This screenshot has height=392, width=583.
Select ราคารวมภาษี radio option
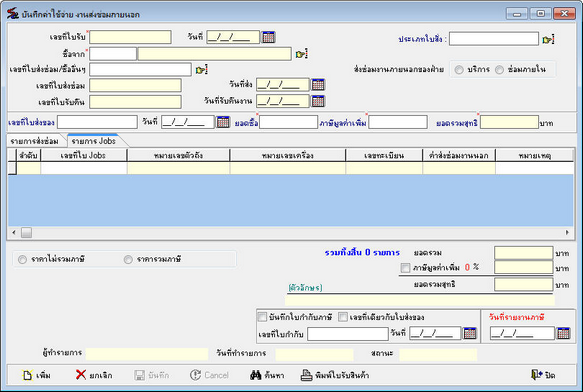(x=128, y=259)
